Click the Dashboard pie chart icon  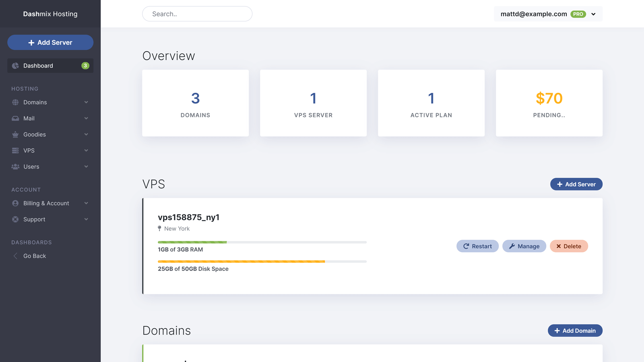tap(15, 66)
